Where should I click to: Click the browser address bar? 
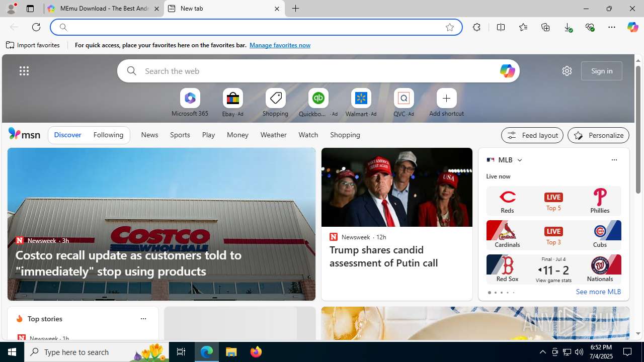point(257,27)
